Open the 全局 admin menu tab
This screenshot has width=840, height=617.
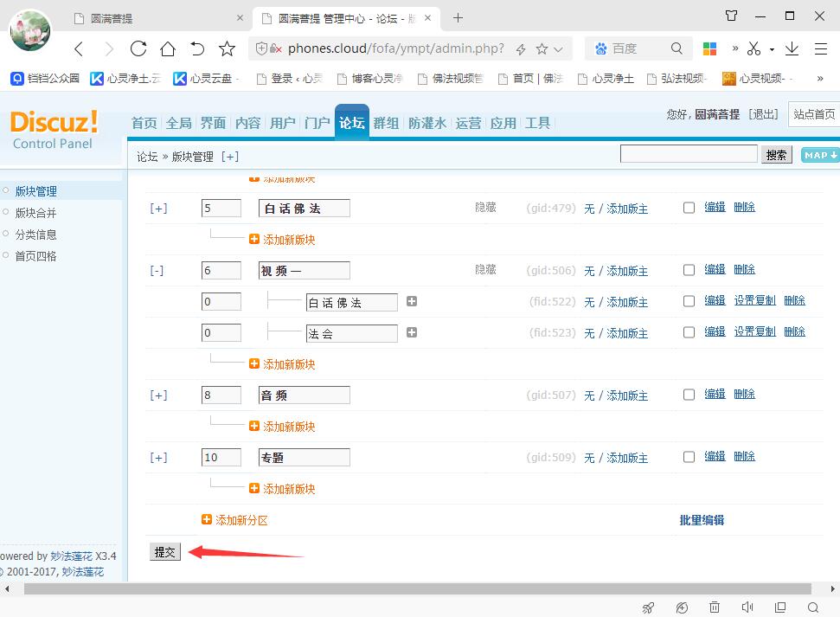point(178,123)
